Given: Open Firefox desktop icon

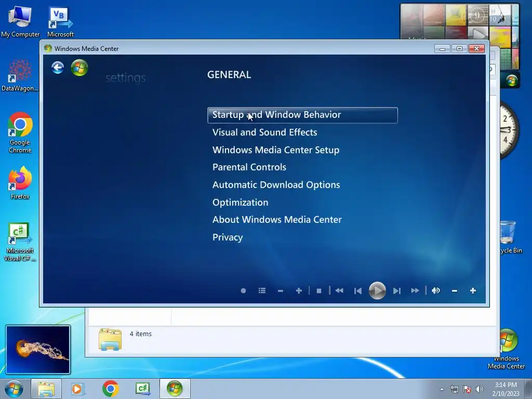Looking at the screenshot, I should (x=20, y=183).
